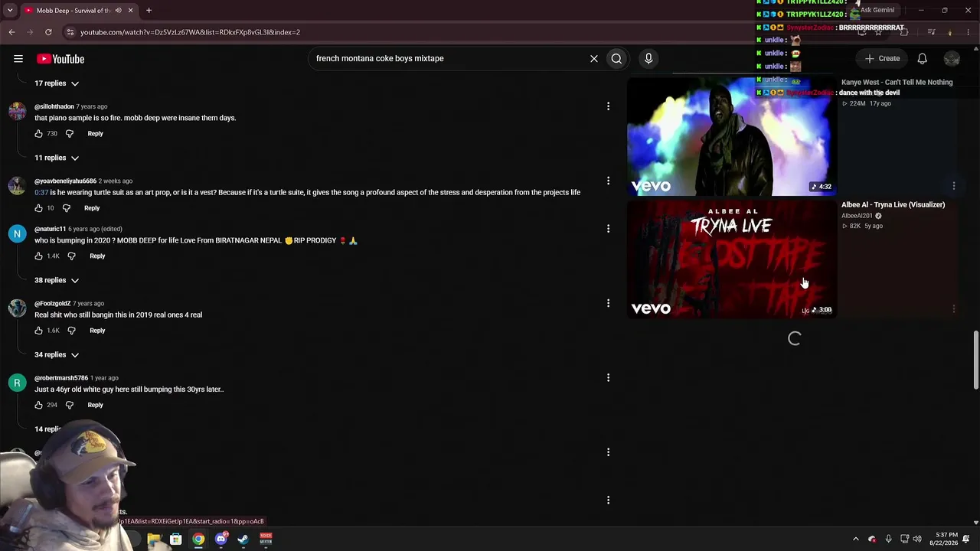Image resolution: width=980 pixels, height=551 pixels.
Task: Open @robertmarsh5786 channel link
Action: click(61, 378)
